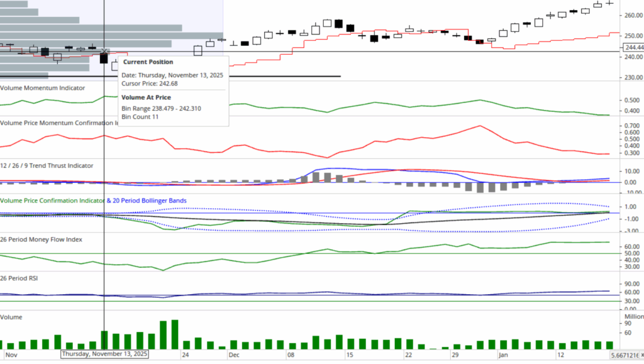This screenshot has height=364, width=644.
Task: Click the Volume panel title at bottom
Action: pos(12,315)
